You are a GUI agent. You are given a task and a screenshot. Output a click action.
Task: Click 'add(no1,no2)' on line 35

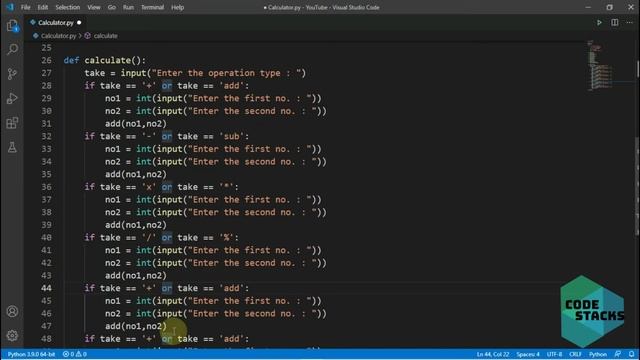136,174
